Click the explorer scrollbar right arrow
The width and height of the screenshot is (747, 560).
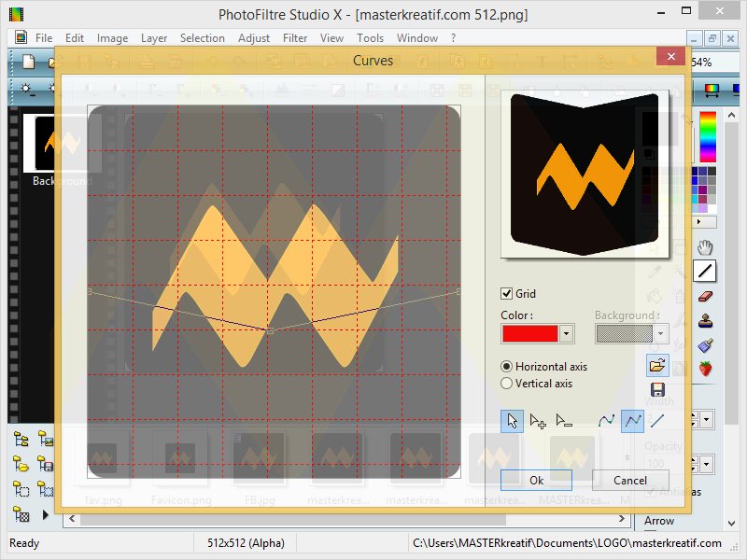point(622,519)
